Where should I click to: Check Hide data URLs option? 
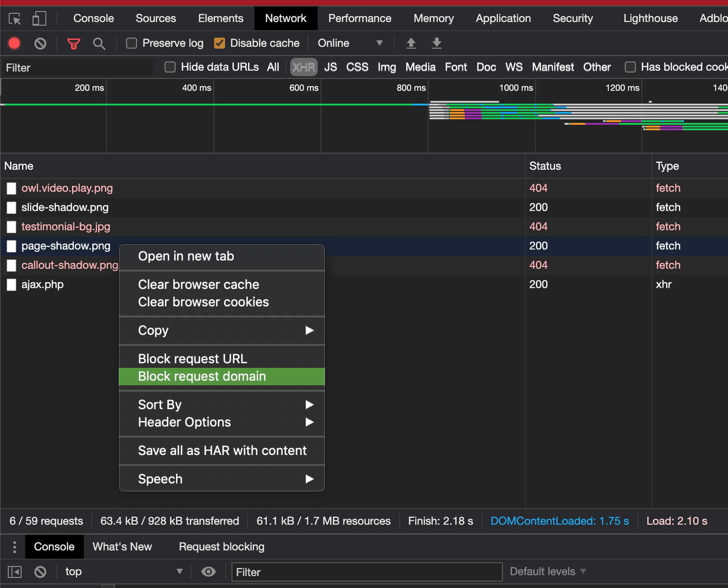point(170,67)
